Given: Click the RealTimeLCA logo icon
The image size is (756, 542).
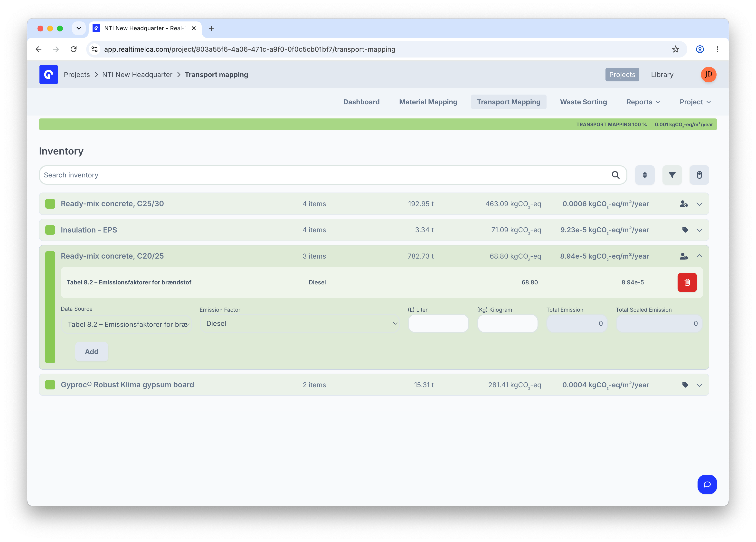Looking at the screenshot, I should point(49,74).
